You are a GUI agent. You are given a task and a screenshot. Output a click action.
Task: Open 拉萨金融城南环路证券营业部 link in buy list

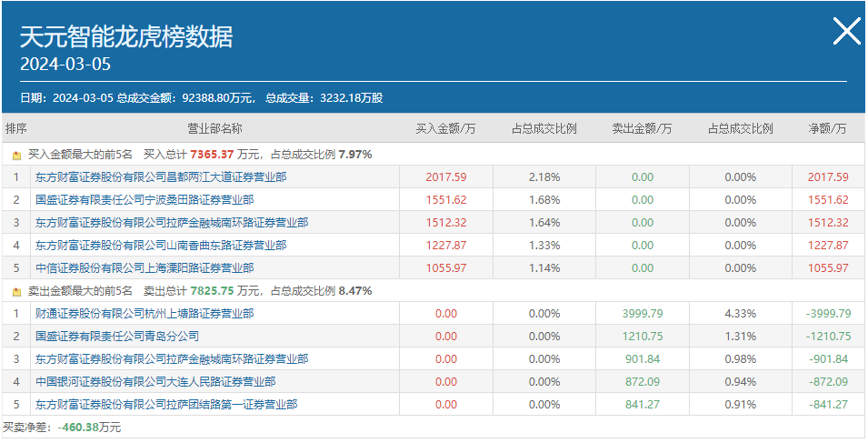click(172, 223)
